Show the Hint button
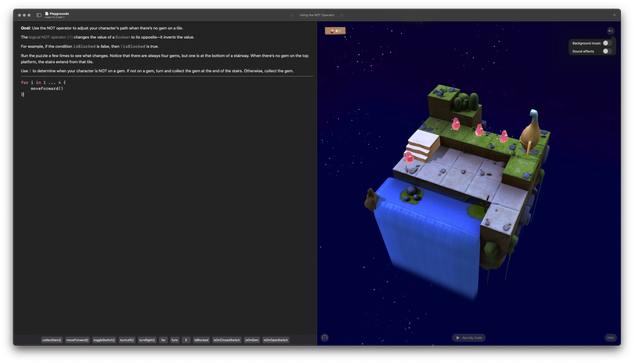Screen dimensions: 634x363 click(x=611, y=338)
